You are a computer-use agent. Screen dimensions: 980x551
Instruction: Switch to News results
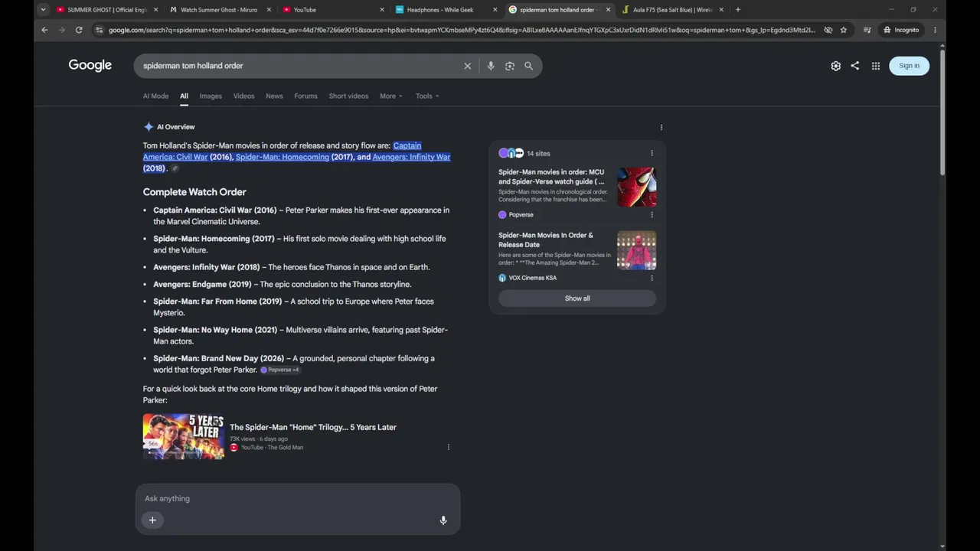click(x=274, y=96)
